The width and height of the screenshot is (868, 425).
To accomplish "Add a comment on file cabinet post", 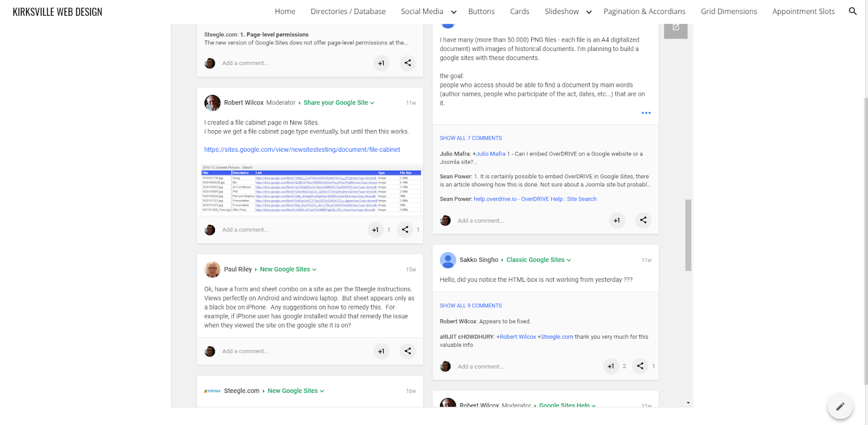I will (245, 230).
